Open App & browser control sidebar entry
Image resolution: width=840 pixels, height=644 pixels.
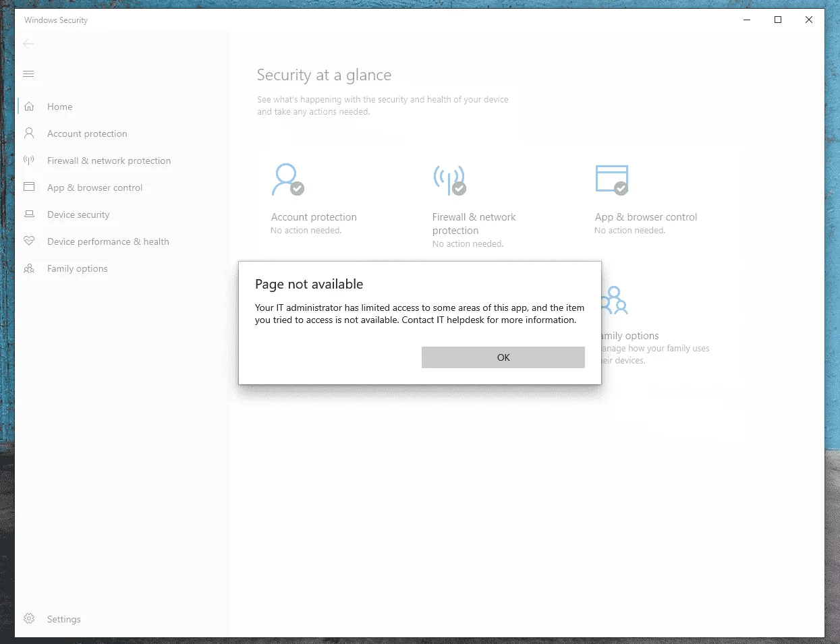click(94, 187)
